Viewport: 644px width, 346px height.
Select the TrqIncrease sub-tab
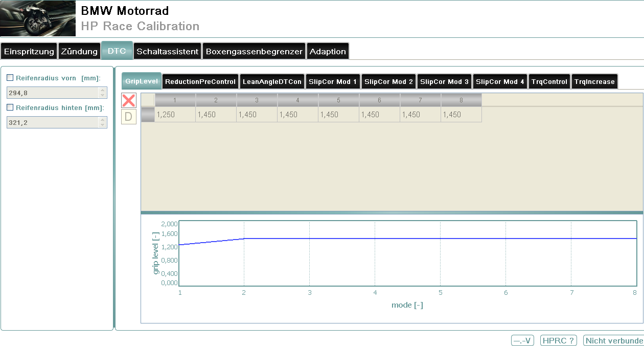594,81
